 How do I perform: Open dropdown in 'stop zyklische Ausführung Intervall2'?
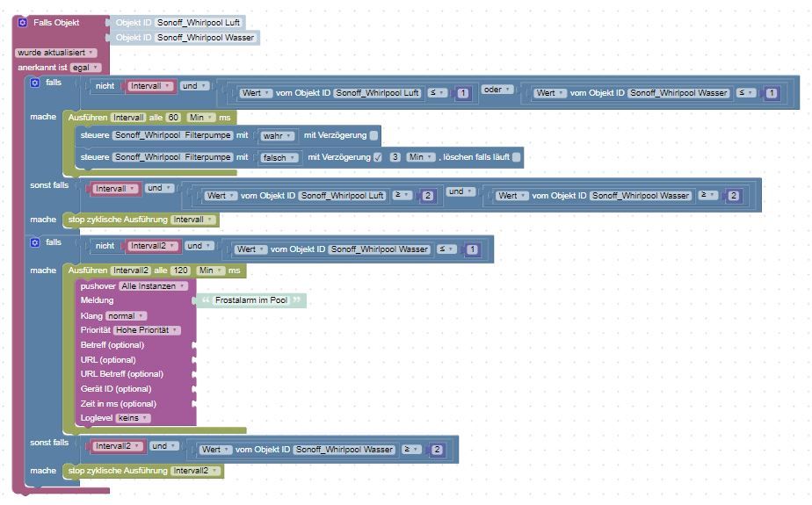click(x=196, y=471)
